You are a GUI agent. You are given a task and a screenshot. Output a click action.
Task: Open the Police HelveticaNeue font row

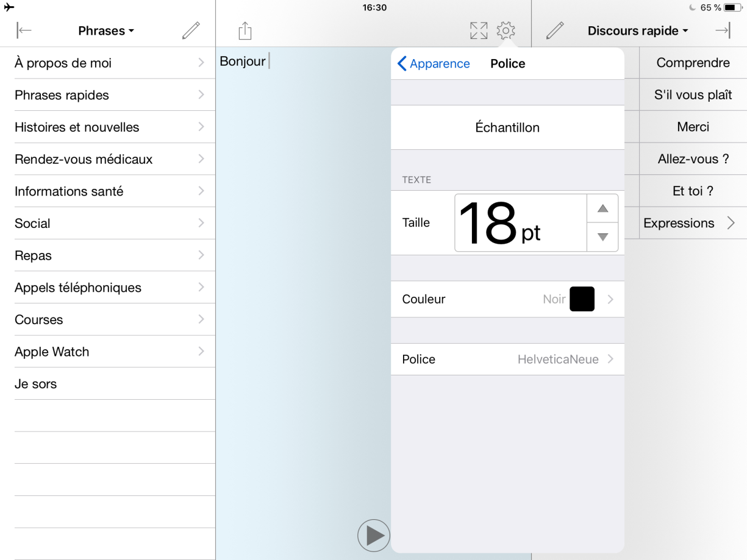tap(507, 360)
